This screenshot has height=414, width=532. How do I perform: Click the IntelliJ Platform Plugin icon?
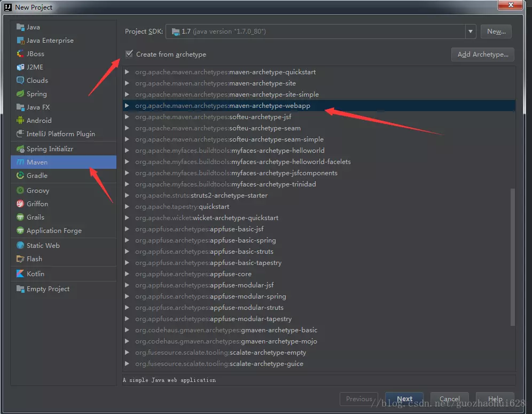pos(20,134)
